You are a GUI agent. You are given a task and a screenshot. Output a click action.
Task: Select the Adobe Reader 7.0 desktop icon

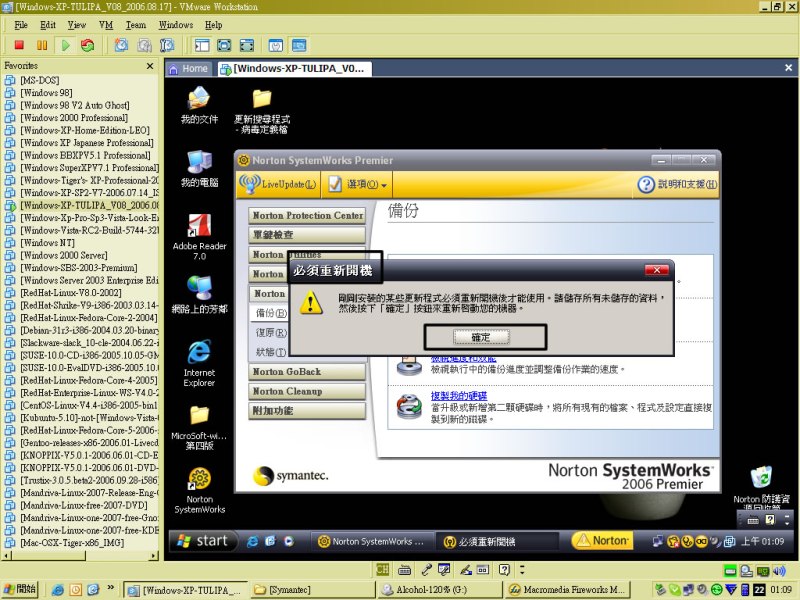coord(199,237)
